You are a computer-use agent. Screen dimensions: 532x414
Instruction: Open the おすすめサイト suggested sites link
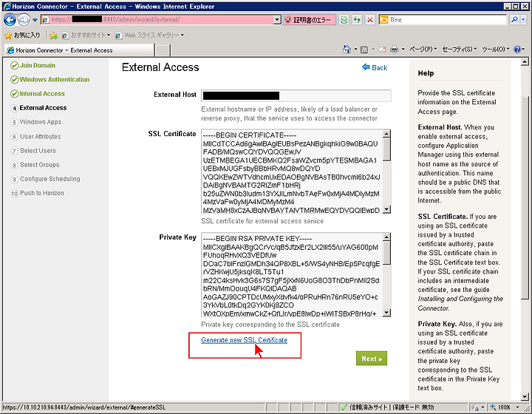point(86,35)
